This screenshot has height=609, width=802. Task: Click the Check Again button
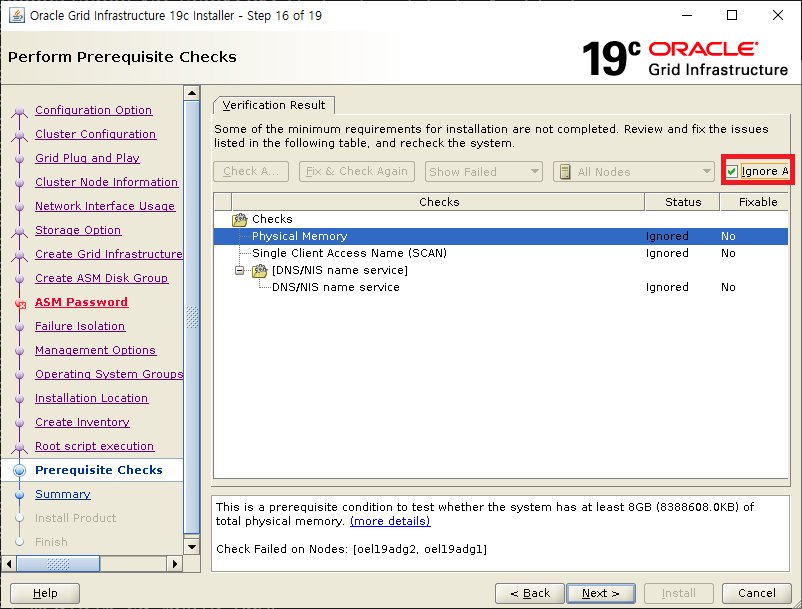point(251,171)
